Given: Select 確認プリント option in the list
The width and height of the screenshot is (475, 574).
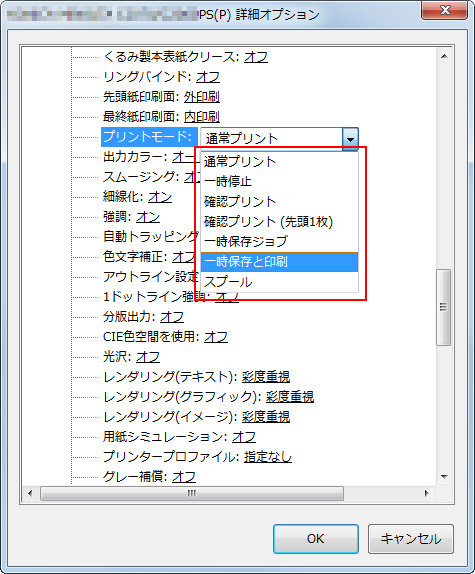Looking at the screenshot, I should (x=279, y=201).
